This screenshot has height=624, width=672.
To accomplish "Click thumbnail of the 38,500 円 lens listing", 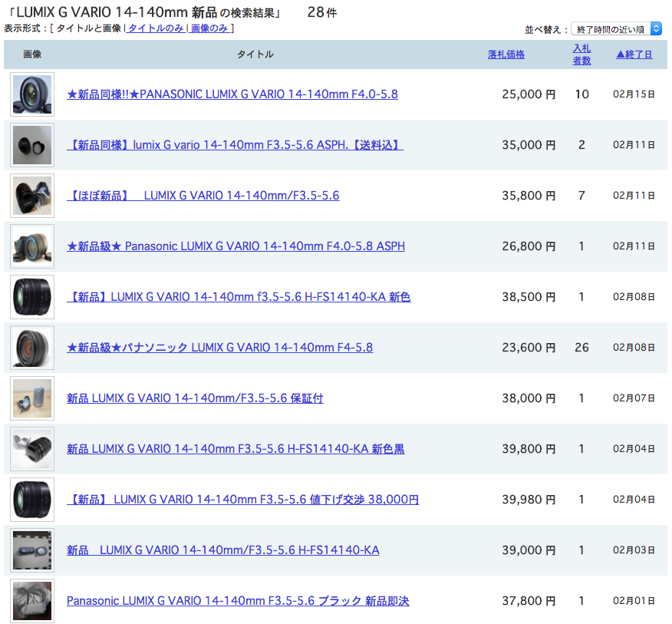I will [x=32, y=297].
